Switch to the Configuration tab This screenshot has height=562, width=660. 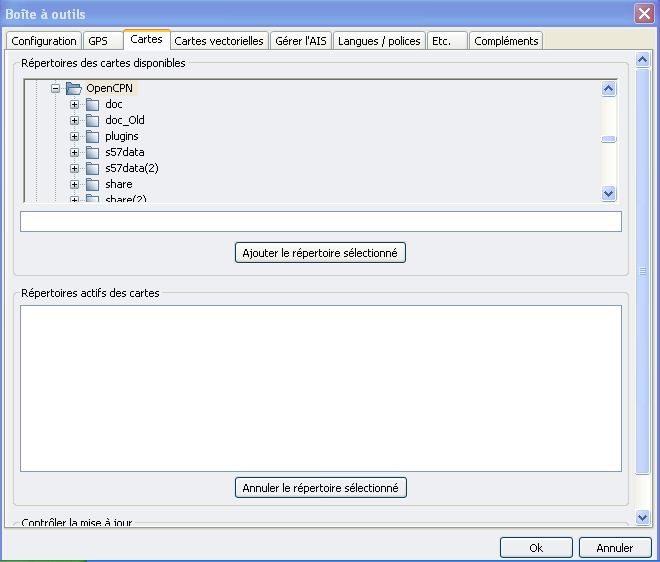click(x=44, y=41)
